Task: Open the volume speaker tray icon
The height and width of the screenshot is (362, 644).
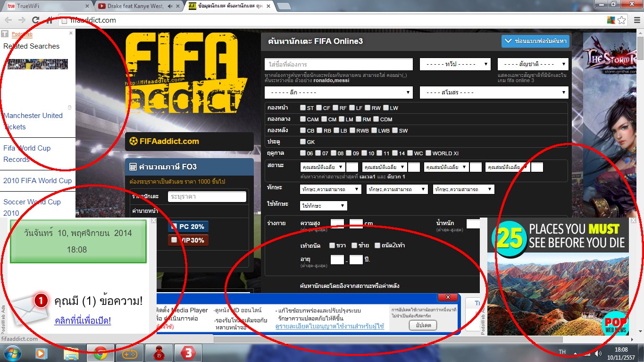Action: coord(599,353)
